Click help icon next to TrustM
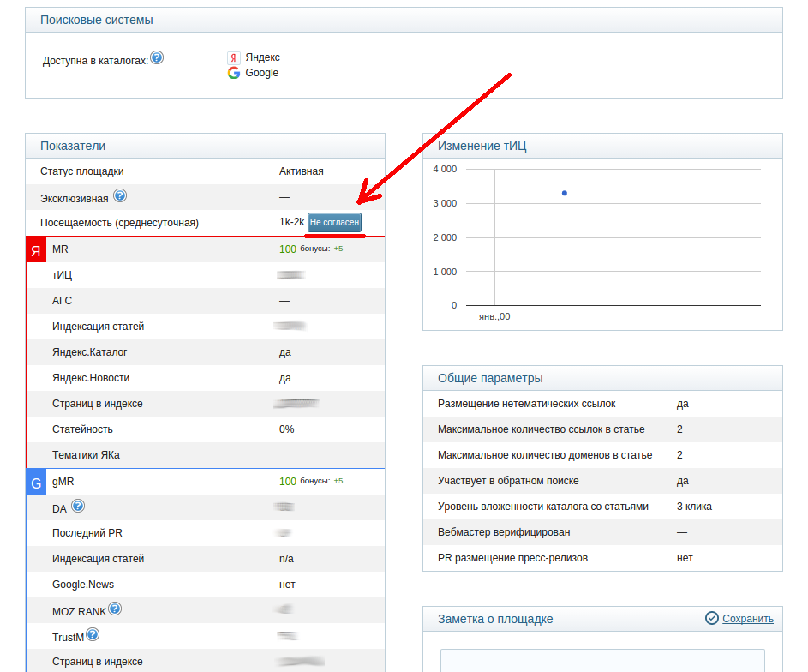This screenshot has height=672, width=808. point(93,634)
